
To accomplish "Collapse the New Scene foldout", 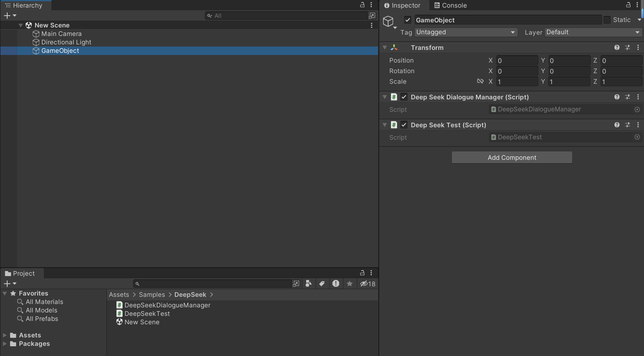I will (x=20, y=25).
